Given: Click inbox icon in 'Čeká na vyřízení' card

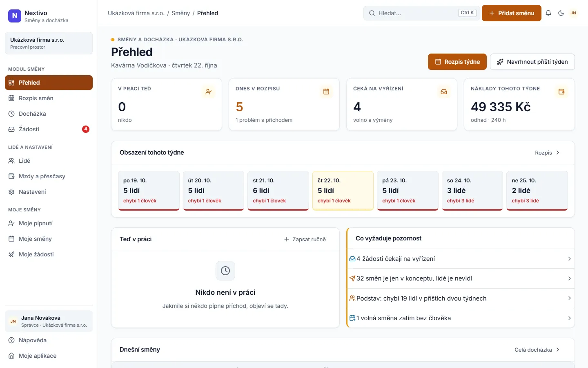Looking at the screenshot, I should pyautogui.click(x=444, y=92).
